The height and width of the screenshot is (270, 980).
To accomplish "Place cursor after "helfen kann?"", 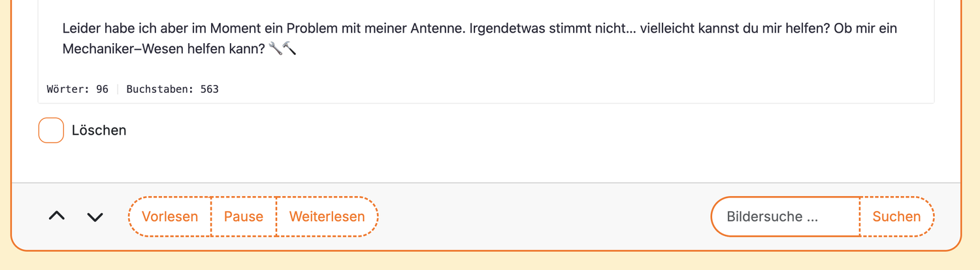I will click(265, 48).
